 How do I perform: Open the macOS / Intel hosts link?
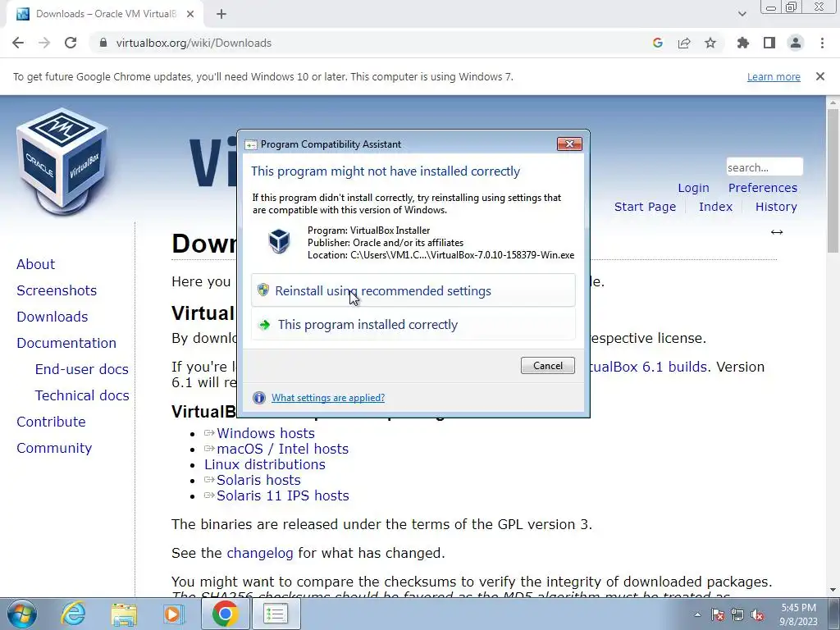(282, 449)
